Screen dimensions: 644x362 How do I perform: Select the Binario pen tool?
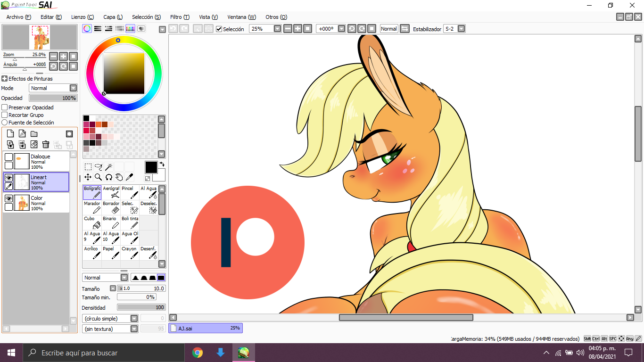[x=111, y=222]
